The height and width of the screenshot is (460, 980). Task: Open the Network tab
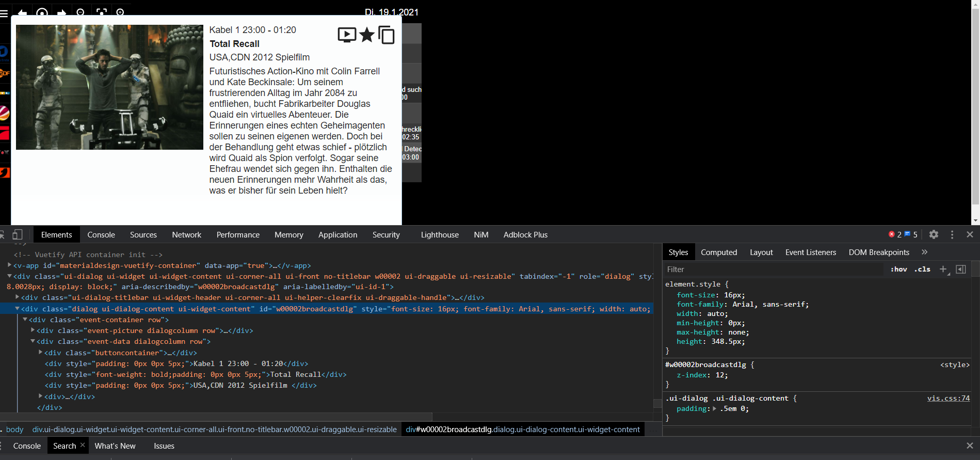(187, 234)
